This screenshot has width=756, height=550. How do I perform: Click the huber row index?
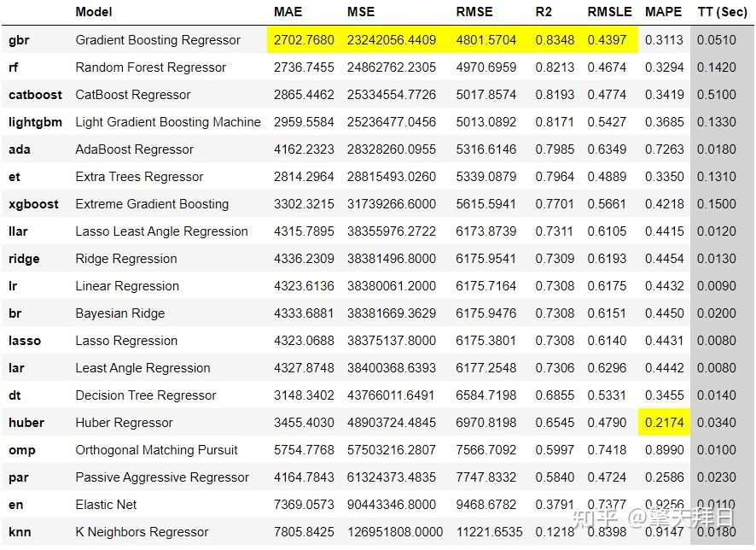click(x=26, y=423)
